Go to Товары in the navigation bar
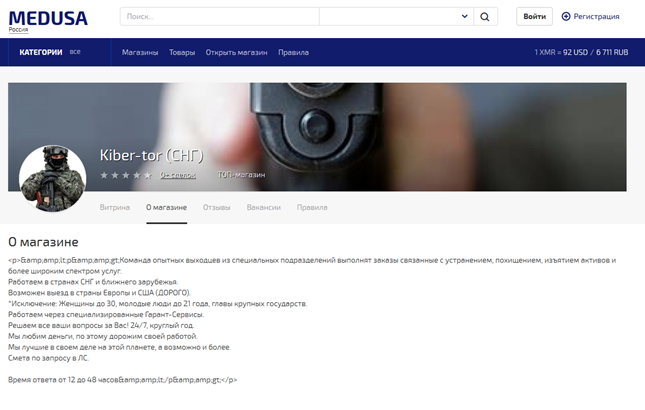The height and width of the screenshot is (410, 645). 182,52
